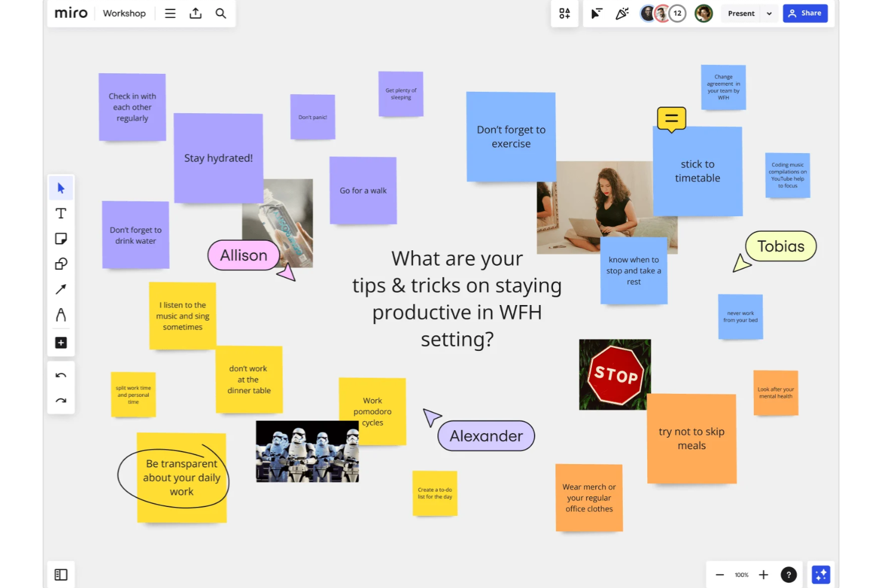Click the 100% zoom level
Screen dimensions: 882x588
click(x=741, y=575)
